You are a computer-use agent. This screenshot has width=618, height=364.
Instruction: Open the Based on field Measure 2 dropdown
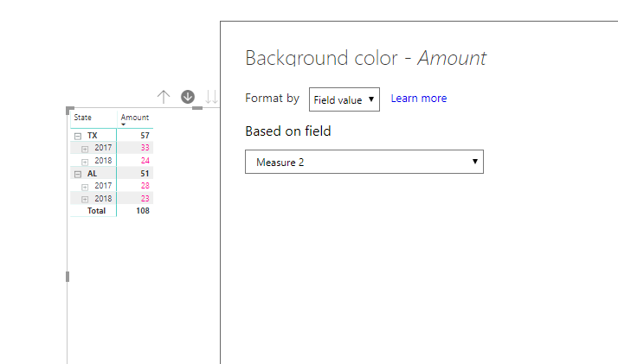click(364, 162)
